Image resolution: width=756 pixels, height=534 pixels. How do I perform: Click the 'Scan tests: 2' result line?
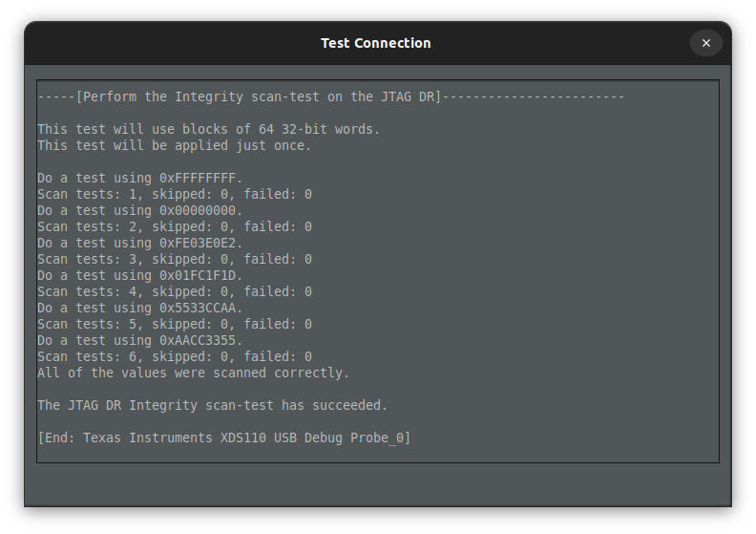[x=174, y=226]
